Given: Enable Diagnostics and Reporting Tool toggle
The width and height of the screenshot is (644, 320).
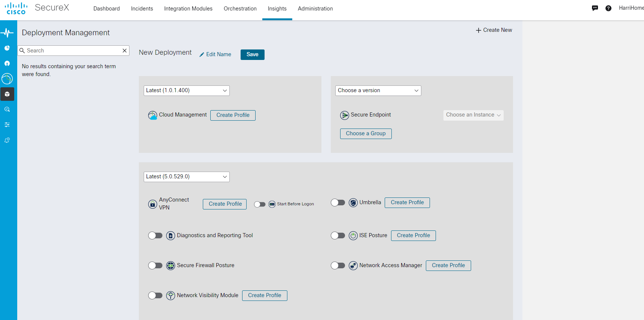Looking at the screenshot, I should (x=155, y=236).
